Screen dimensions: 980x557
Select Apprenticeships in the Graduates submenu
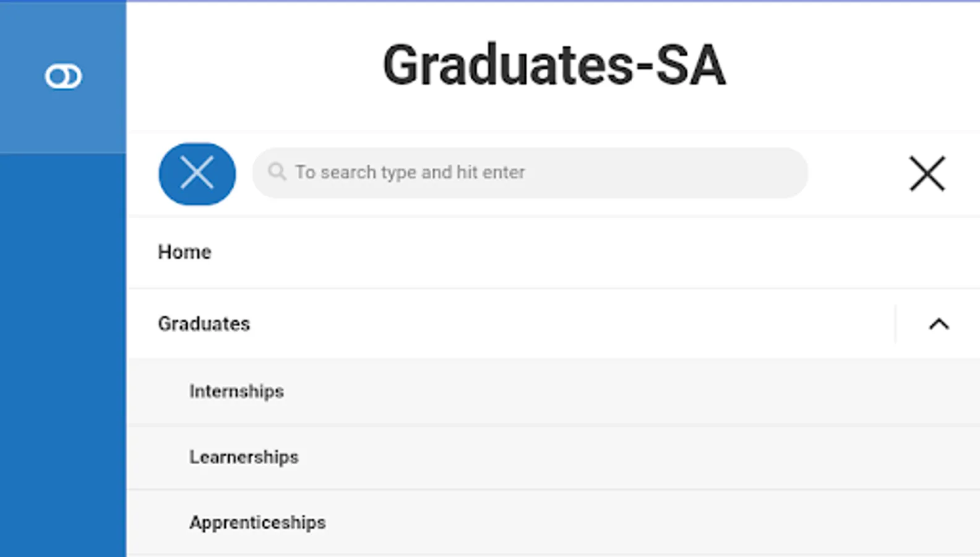257,522
